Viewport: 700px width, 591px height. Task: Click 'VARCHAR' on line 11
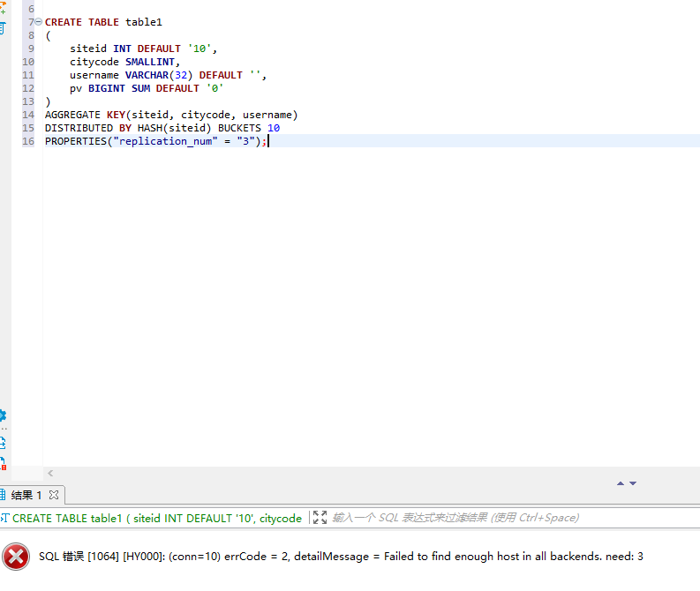coord(147,75)
